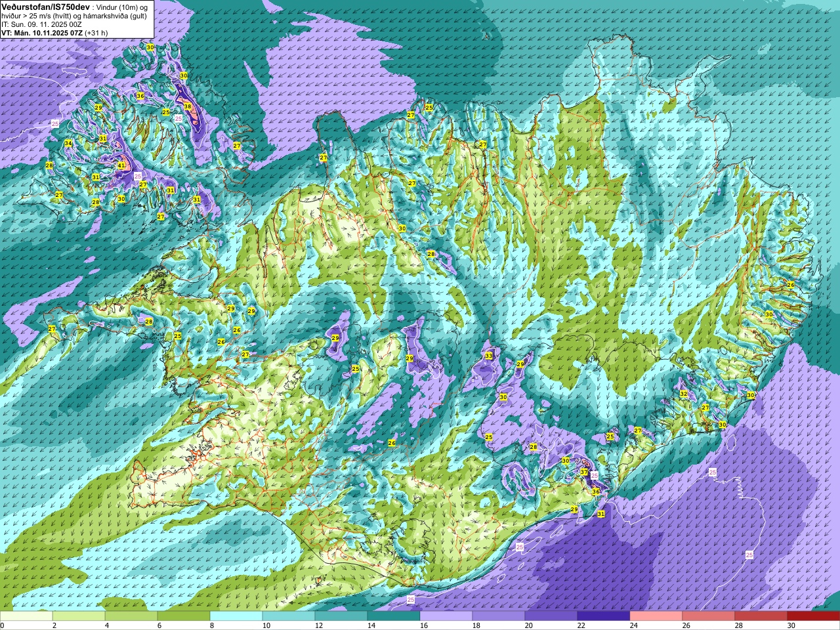Select the 14–16 dark teal legend swatch

click(394, 616)
